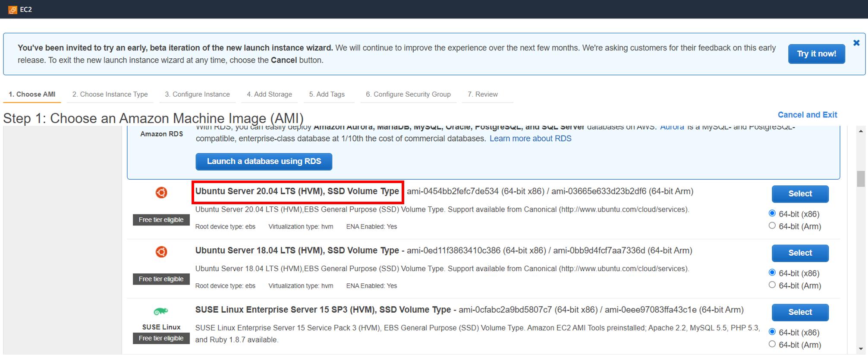Click the Ubuntu 18.04 logo icon

(161, 252)
